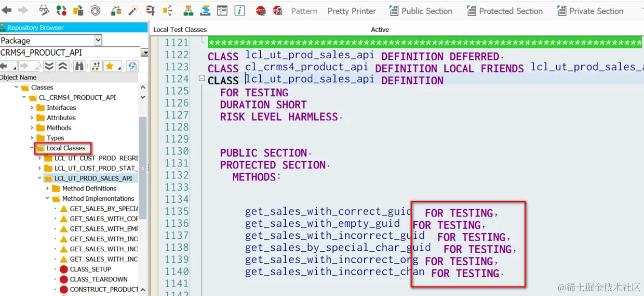Click the spiral Check syntax icon

click(95, 10)
